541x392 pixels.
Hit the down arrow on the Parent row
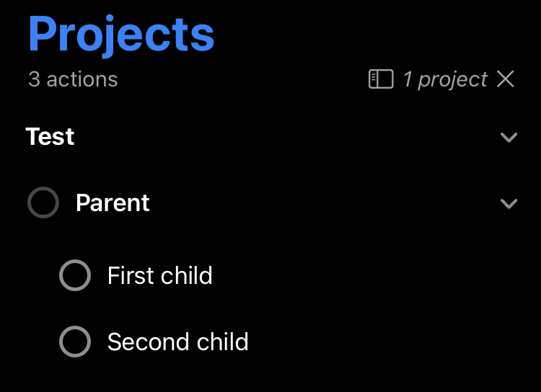click(509, 203)
